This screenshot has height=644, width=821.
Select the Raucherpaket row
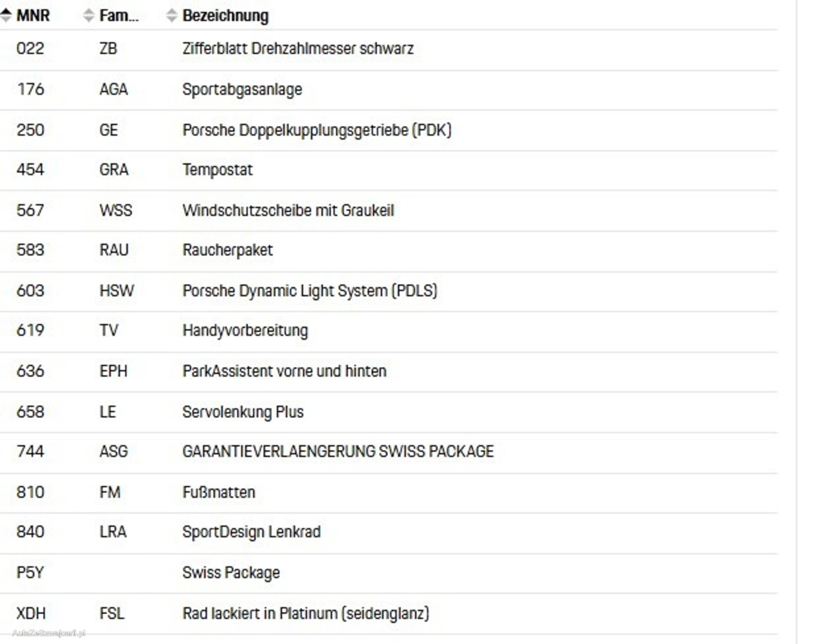389,251
